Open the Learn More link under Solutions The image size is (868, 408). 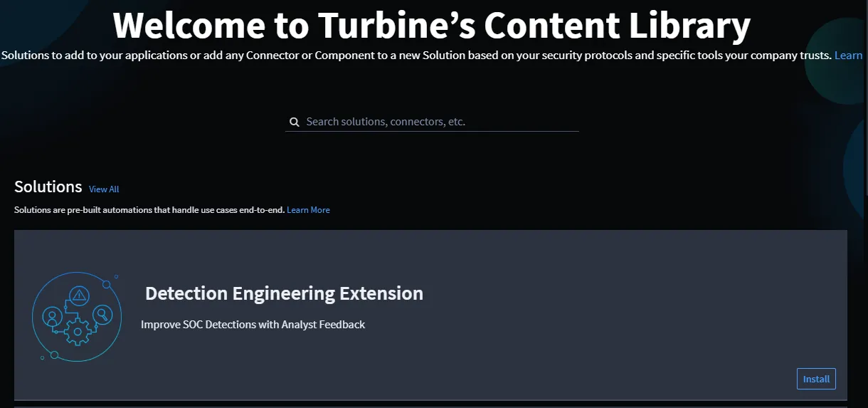click(308, 210)
